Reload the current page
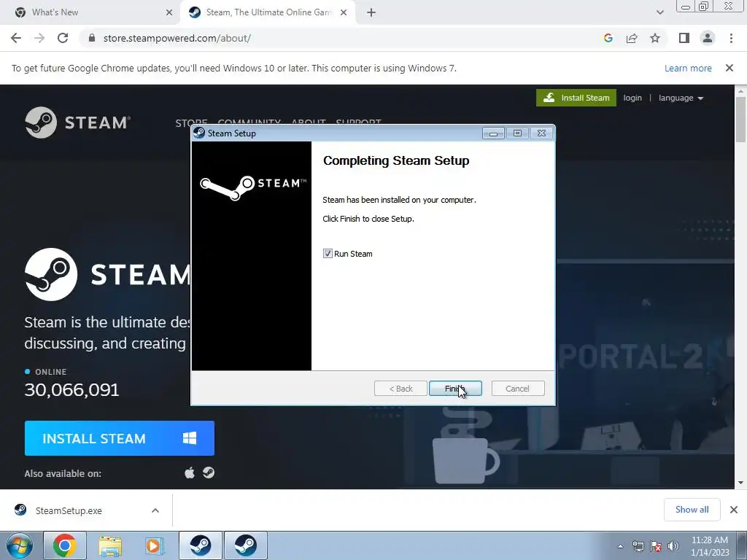 63,38
